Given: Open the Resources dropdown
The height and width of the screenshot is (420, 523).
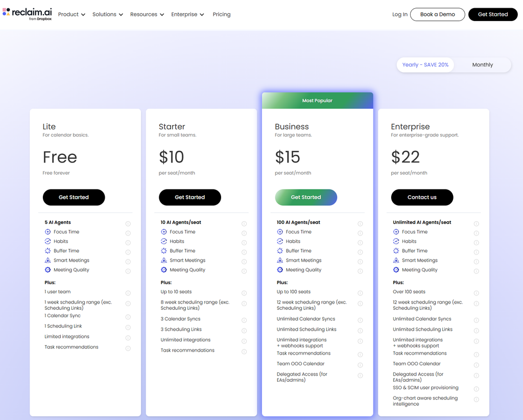Looking at the screenshot, I should click(x=147, y=14).
